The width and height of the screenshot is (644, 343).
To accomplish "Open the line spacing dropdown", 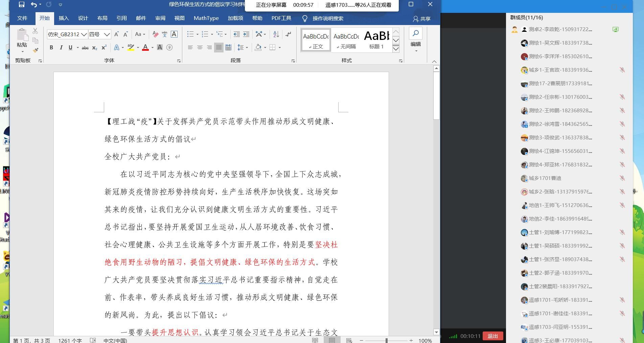I will coord(243,47).
